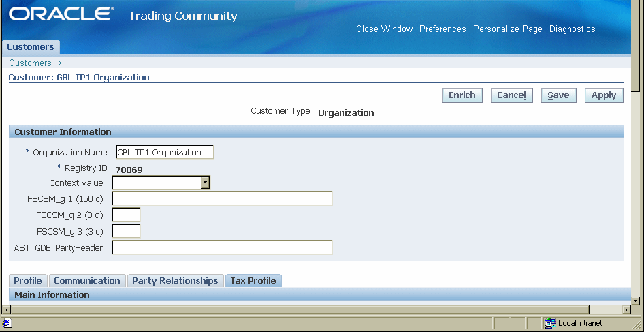Open the Context Value dropdown
644x332 pixels.
pos(206,183)
